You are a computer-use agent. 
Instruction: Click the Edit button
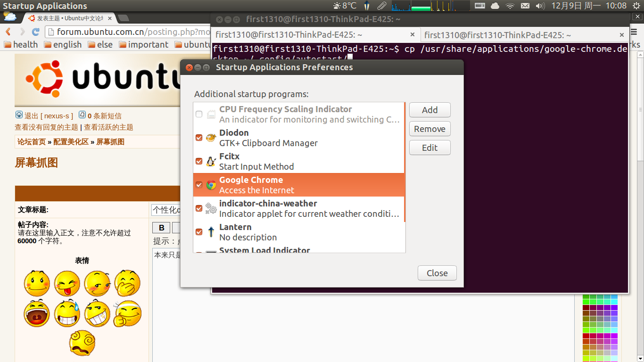(x=430, y=148)
